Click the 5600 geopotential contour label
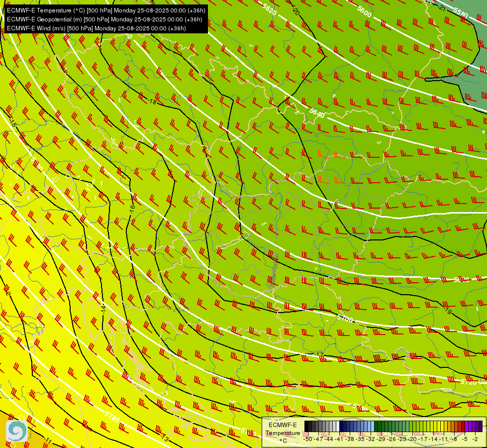487x448 pixels. 364,11
